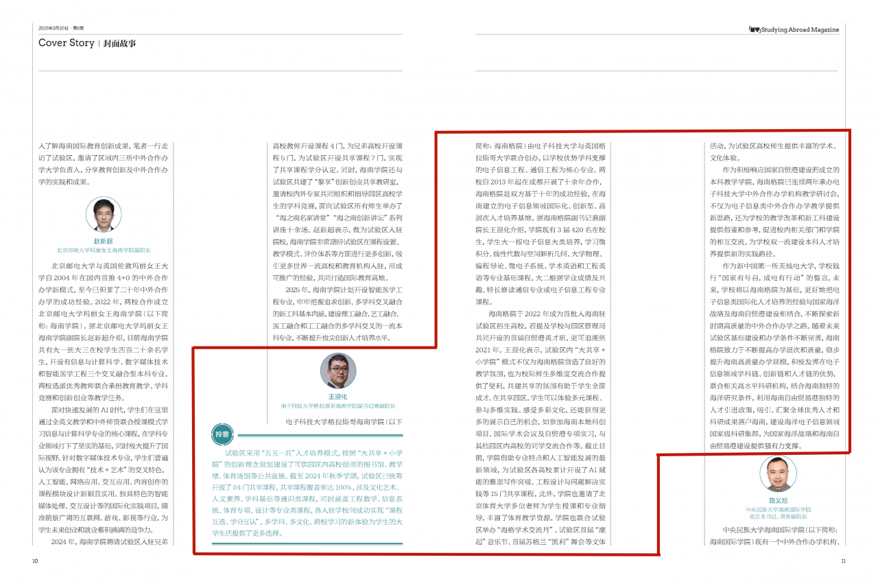The height and width of the screenshot is (588, 878).
Task: Click the heart symbol in the magazine logo
Action: coord(759,30)
